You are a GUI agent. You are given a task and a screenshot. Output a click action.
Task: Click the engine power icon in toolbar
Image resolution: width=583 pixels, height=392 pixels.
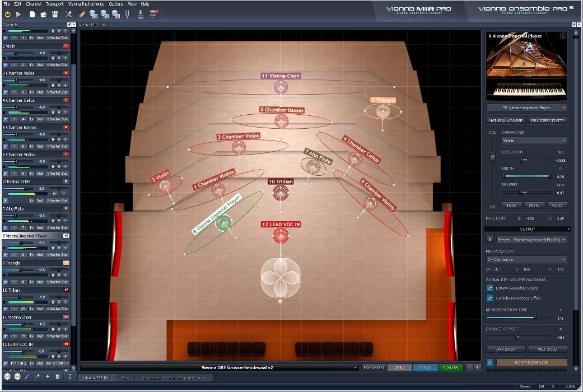(8, 14)
